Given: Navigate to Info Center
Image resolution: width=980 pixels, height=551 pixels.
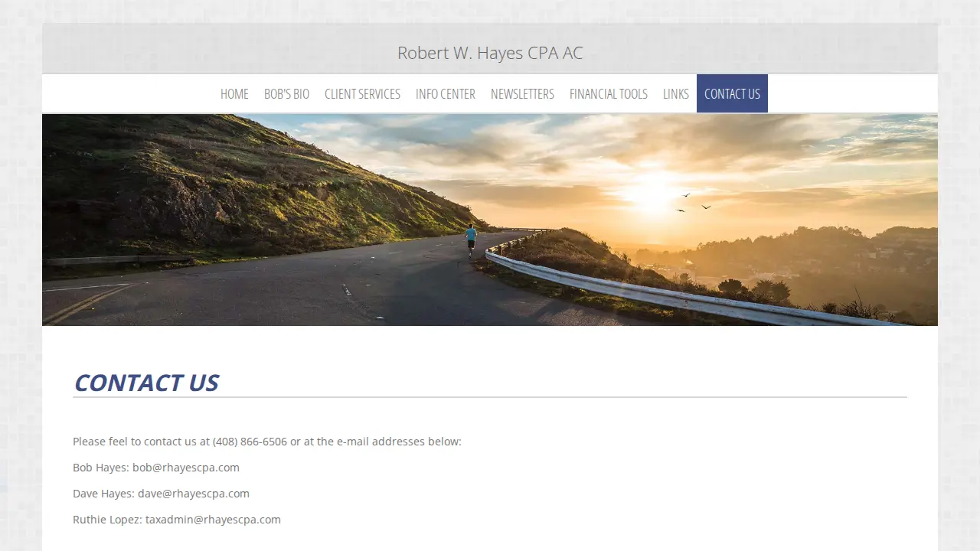Looking at the screenshot, I should pos(446,93).
